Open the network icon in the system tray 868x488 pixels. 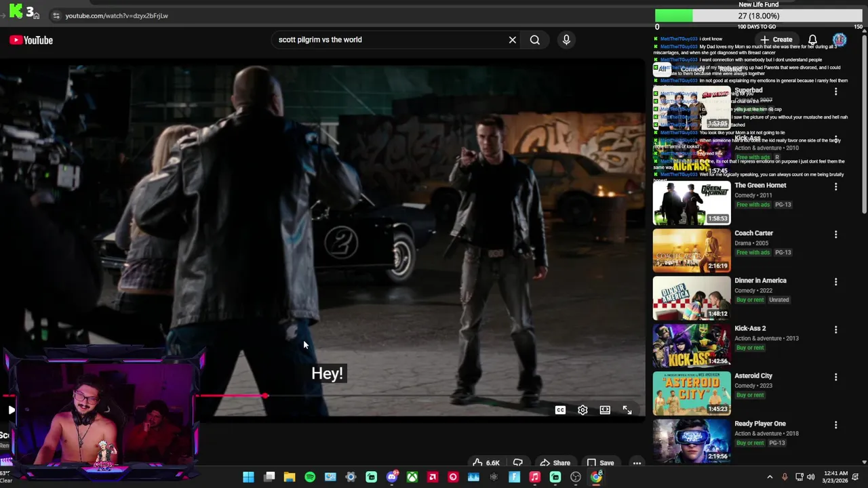pyautogui.click(x=800, y=477)
